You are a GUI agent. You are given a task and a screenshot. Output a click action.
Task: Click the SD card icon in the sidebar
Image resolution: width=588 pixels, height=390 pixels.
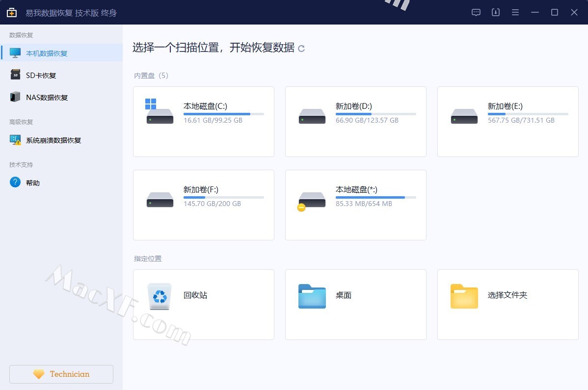[15, 75]
